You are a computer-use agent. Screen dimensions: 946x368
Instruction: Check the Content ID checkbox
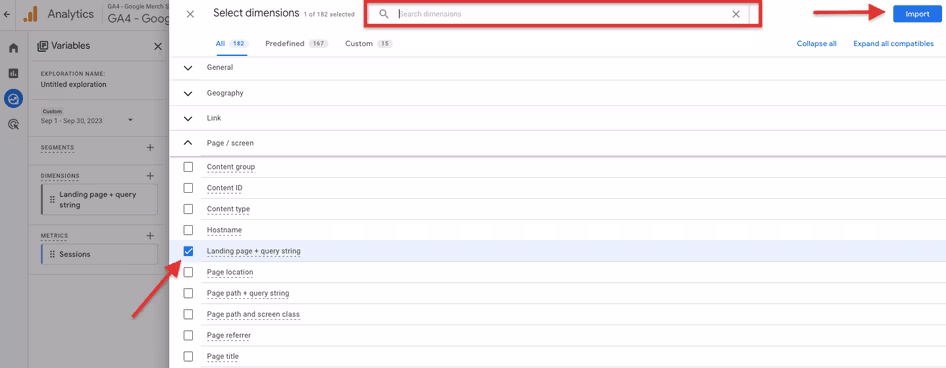[188, 188]
